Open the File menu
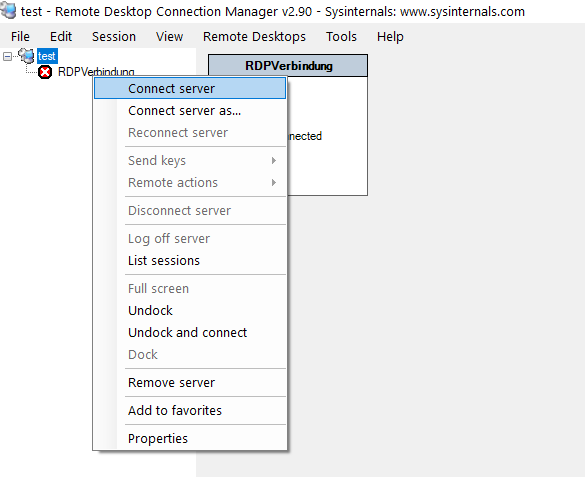Screen dimensions: 585x477 click(x=20, y=37)
